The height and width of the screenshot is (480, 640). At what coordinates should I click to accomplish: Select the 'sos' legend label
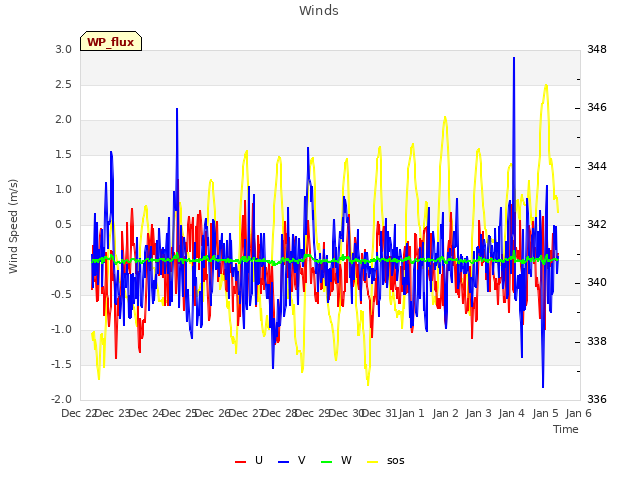(x=396, y=461)
